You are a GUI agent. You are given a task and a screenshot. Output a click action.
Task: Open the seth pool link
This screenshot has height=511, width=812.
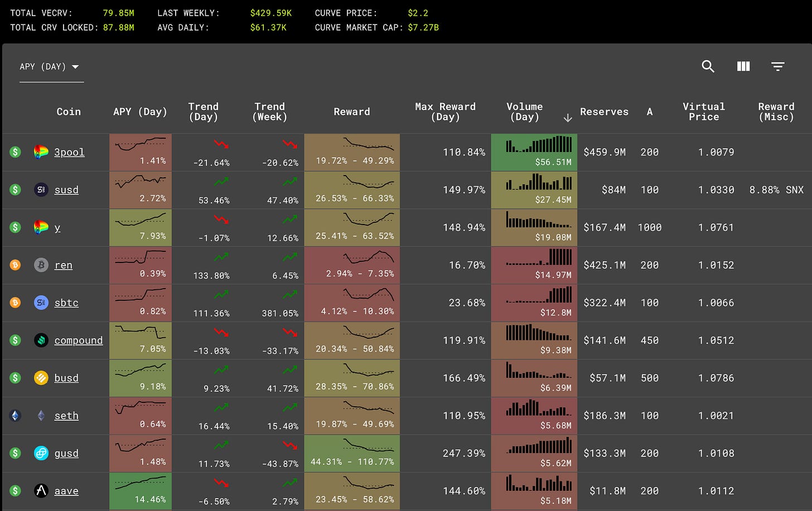coord(66,416)
